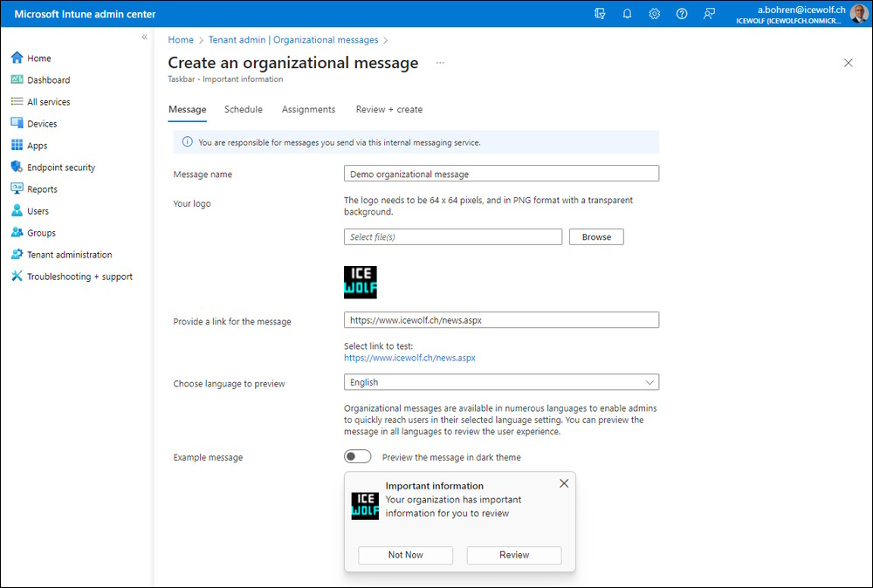This screenshot has height=588, width=873.
Task: Click the Home house icon in sidebar
Action: [x=17, y=58]
